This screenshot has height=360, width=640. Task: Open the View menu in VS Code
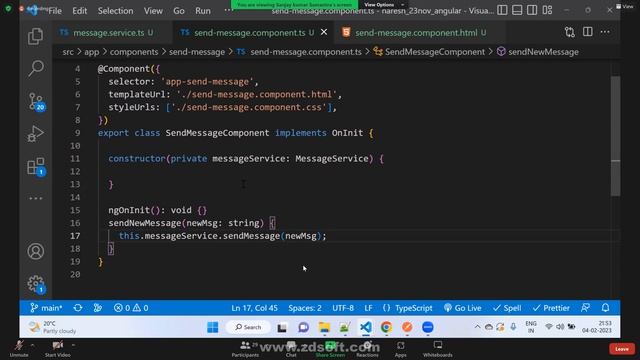[153, 11]
